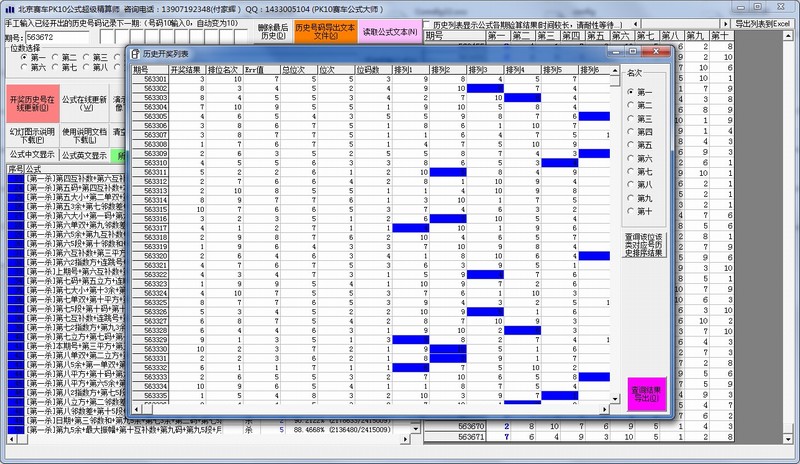Maximize the 历史开奖列表 dialog window

coord(634,51)
